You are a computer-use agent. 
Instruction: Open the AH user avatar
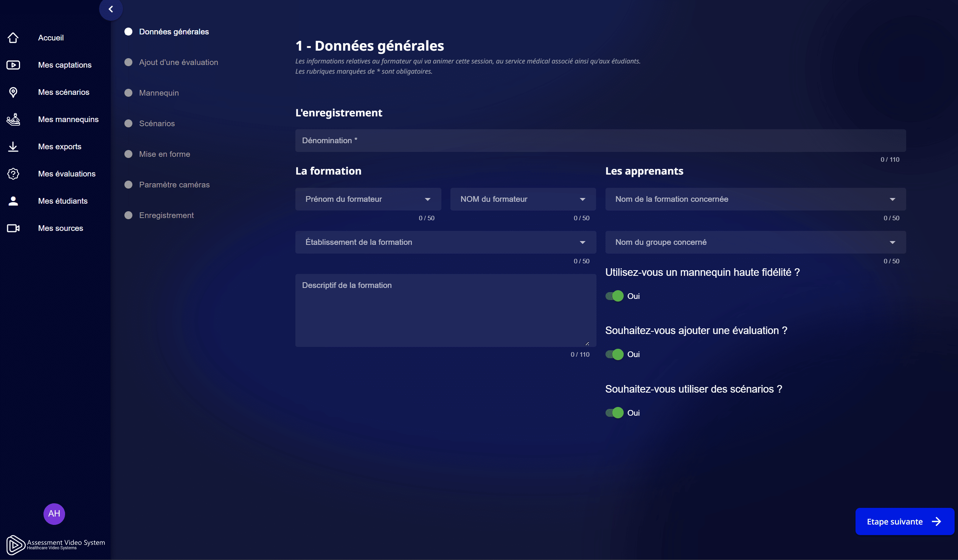pyautogui.click(x=54, y=514)
